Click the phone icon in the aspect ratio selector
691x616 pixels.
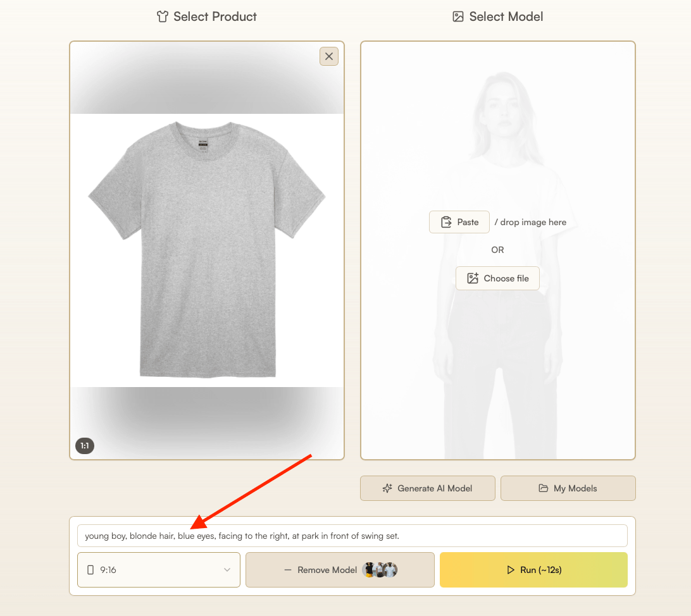pos(90,570)
